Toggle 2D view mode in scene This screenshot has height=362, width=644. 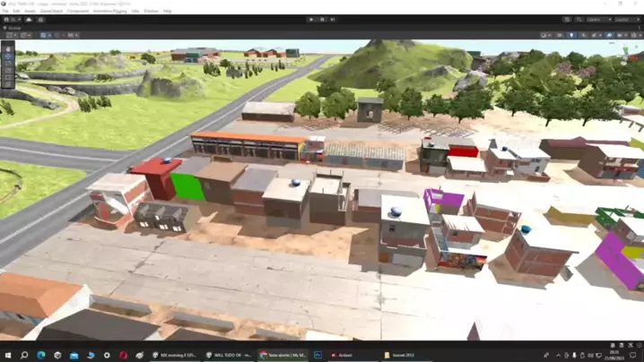click(561, 35)
